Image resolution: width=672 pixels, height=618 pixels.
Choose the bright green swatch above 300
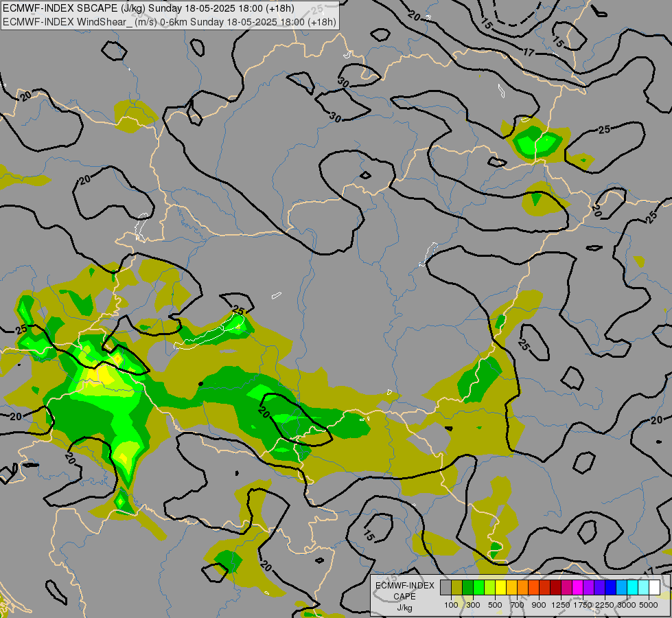pos(478,587)
